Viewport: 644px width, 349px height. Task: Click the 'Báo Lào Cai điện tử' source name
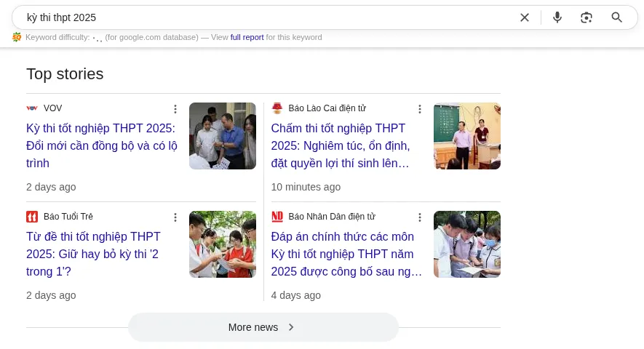point(327,108)
